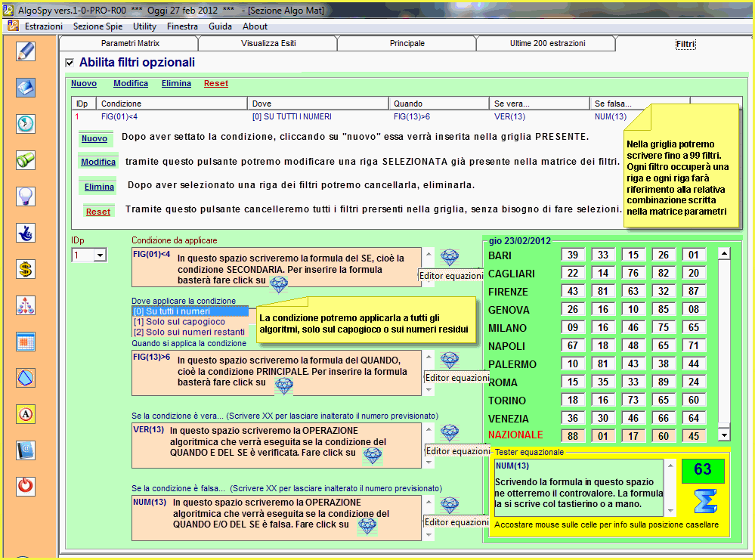
Task: Click the green result box showing 63
Action: 703,470
